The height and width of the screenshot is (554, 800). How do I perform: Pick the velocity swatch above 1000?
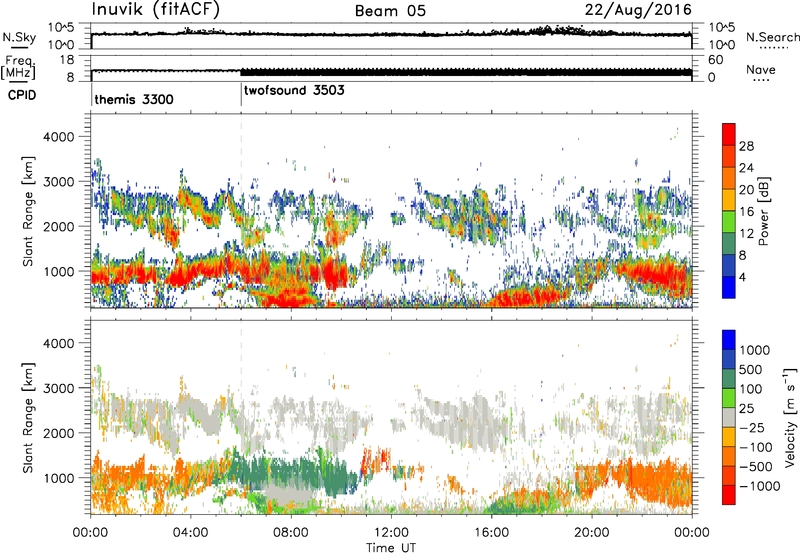coord(729,340)
